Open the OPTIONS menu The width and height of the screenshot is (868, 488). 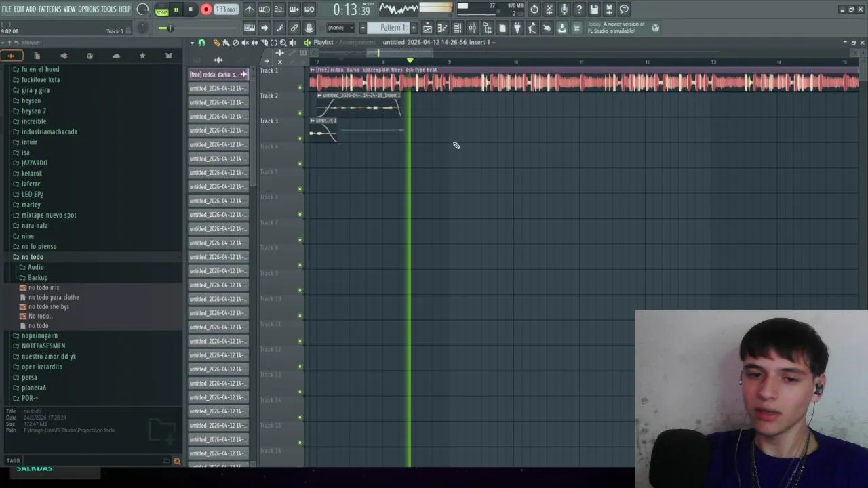(88, 9)
